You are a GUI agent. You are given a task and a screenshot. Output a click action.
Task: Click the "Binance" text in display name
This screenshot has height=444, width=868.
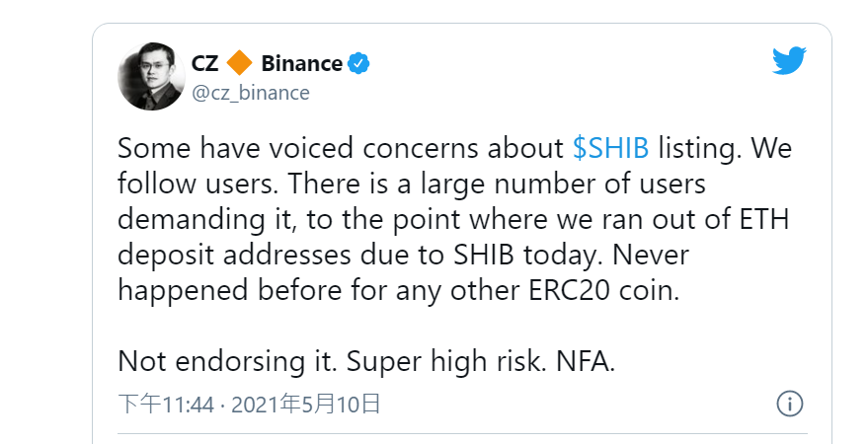(302, 63)
